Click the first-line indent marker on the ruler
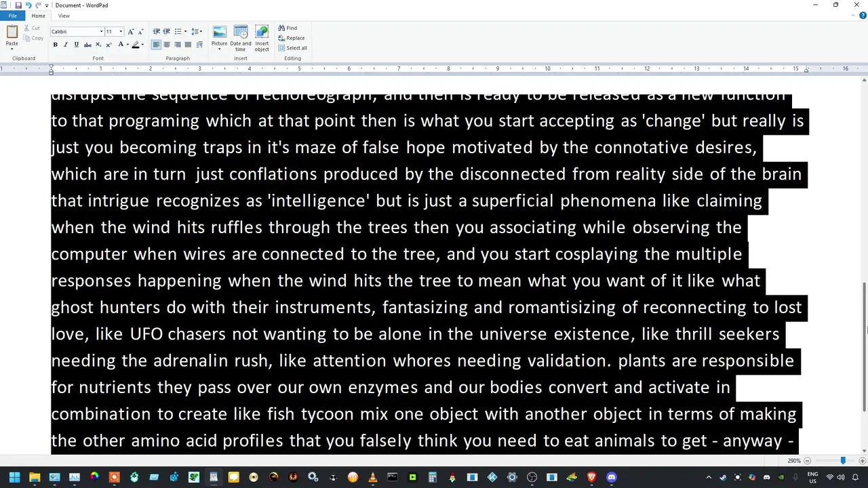 click(x=51, y=66)
